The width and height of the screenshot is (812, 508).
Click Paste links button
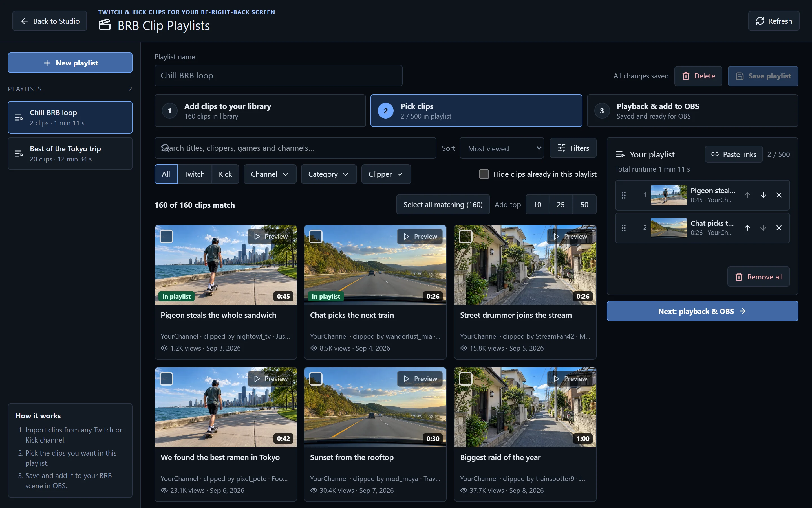(x=734, y=154)
